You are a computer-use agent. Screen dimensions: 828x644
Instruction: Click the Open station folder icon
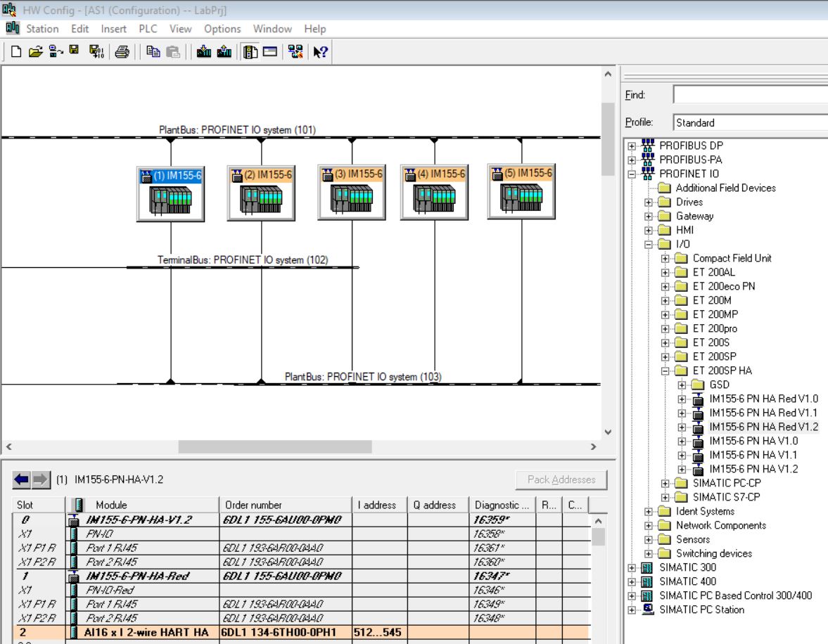click(35, 51)
